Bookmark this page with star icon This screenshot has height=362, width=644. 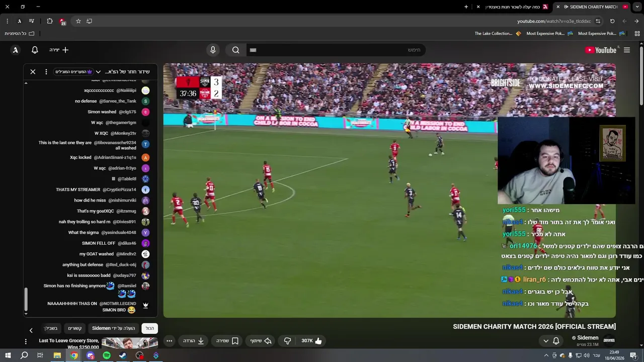tap(78, 21)
